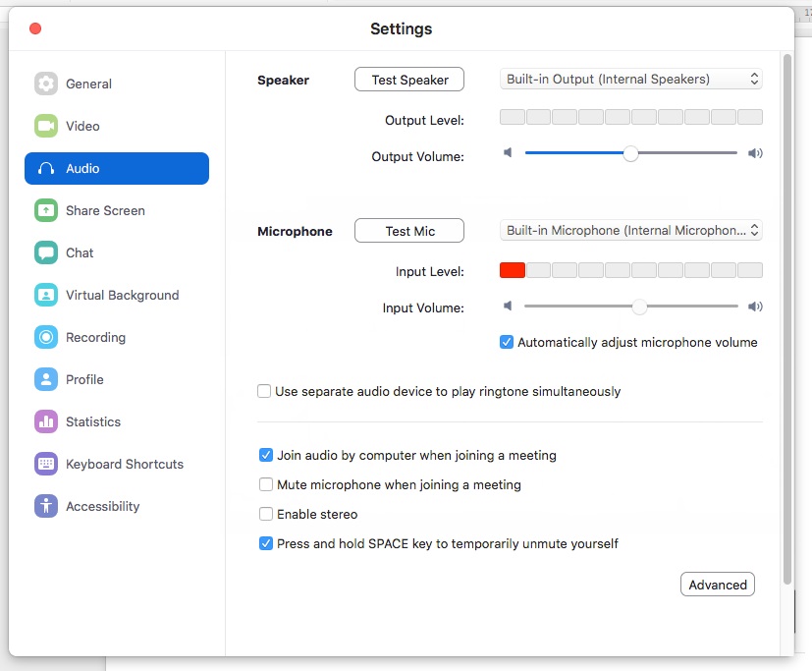Viewport: 812px width, 671px height.
Task: Enable Mute microphone when joining a meeting
Action: [x=266, y=484]
